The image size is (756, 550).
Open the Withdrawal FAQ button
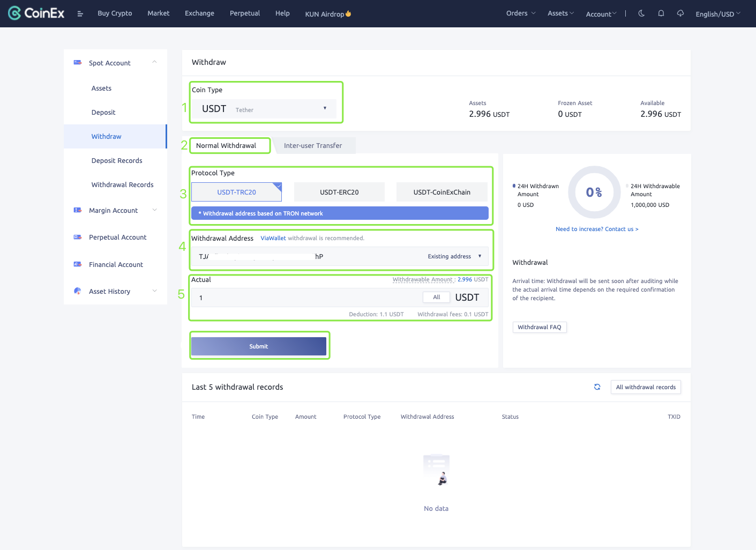(539, 327)
